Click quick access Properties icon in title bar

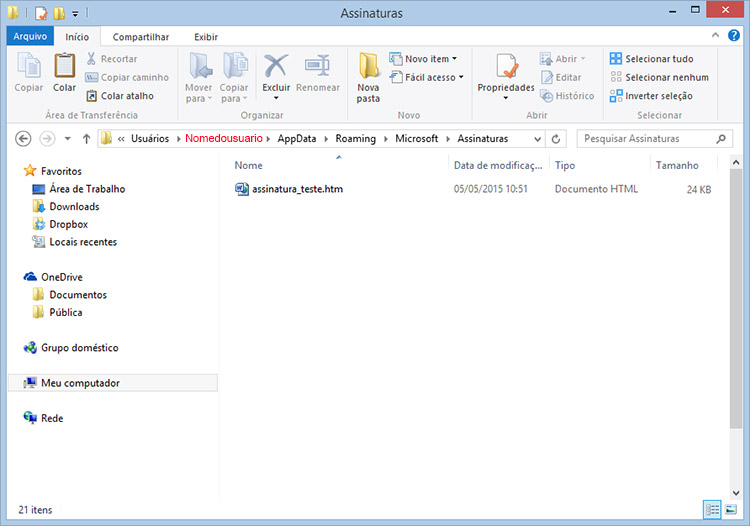click(x=41, y=13)
